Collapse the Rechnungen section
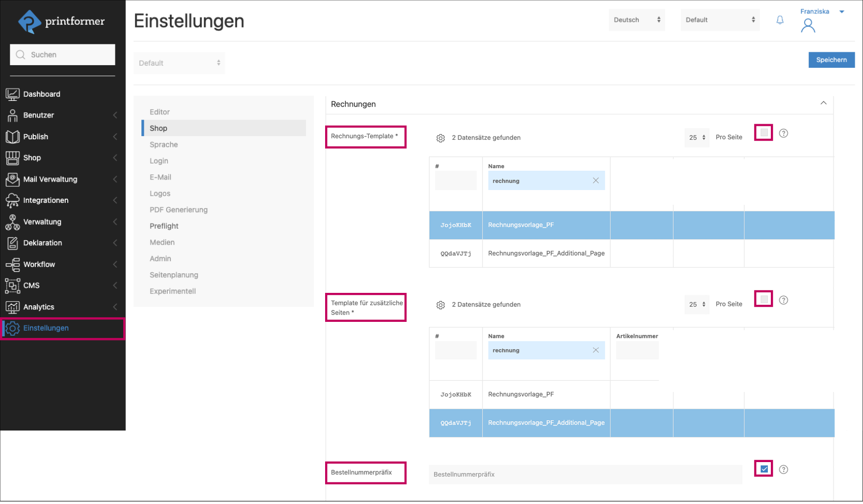The width and height of the screenshot is (863, 504). click(824, 103)
